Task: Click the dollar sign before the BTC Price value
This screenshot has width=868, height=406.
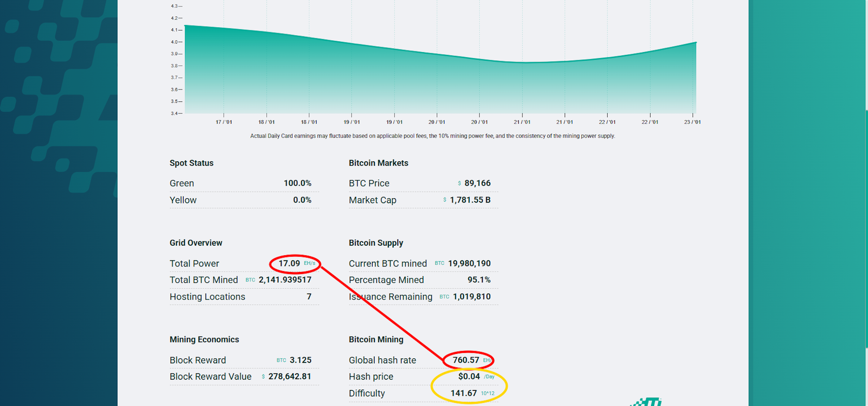Action: tap(459, 183)
